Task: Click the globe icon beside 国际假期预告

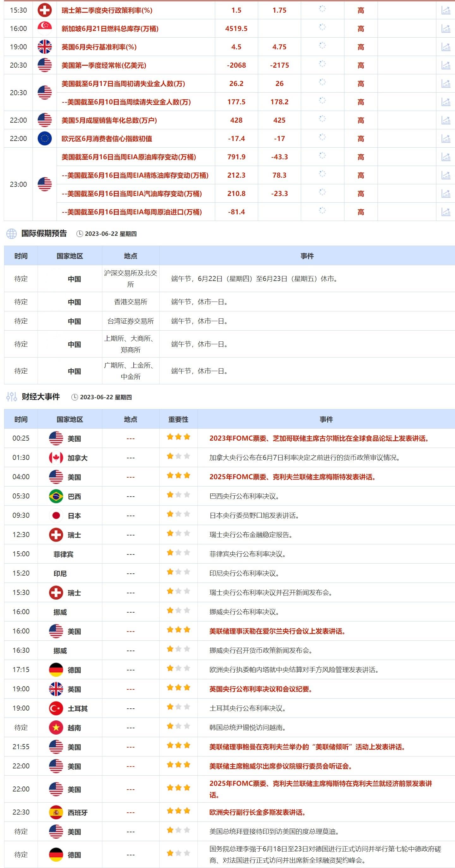Action: pyautogui.click(x=11, y=234)
